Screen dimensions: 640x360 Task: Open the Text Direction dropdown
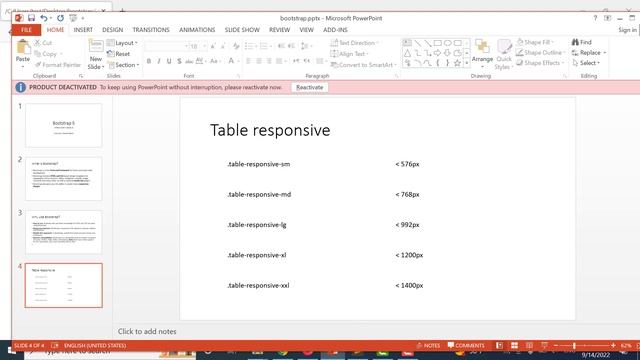tap(354, 43)
